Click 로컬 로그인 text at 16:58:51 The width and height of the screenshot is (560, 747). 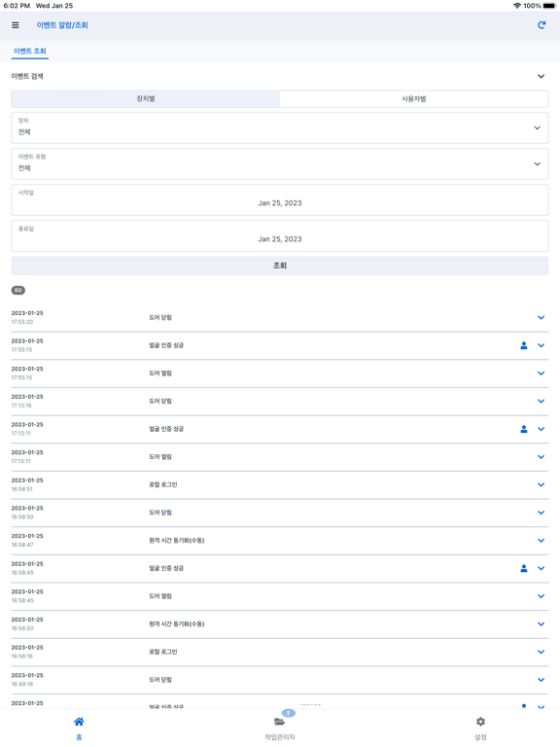163,485
